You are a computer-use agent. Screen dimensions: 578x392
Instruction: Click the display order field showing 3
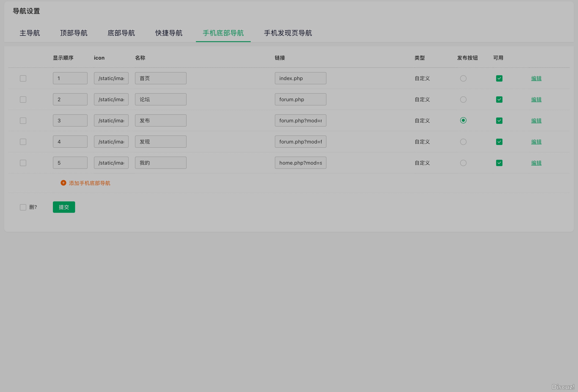pyautogui.click(x=70, y=120)
